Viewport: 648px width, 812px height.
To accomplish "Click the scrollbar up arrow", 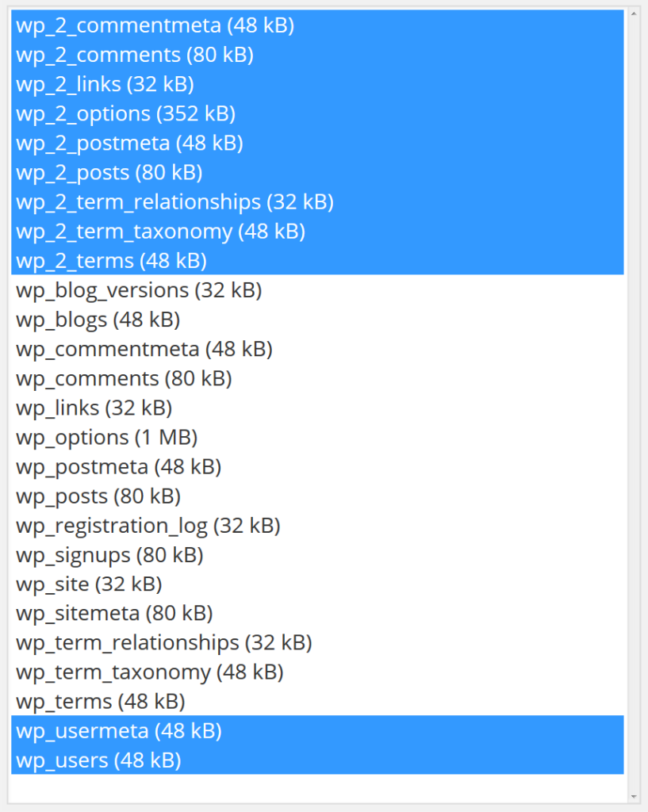I will (634, 13).
